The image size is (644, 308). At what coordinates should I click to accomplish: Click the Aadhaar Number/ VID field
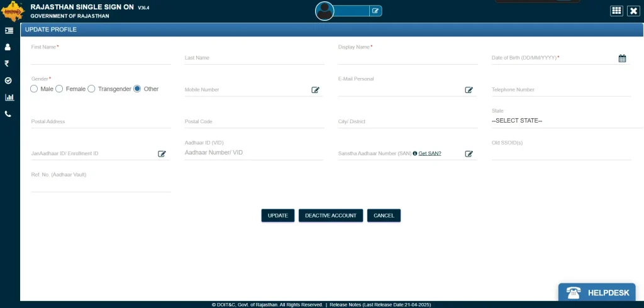pyautogui.click(x=253, y=153)
